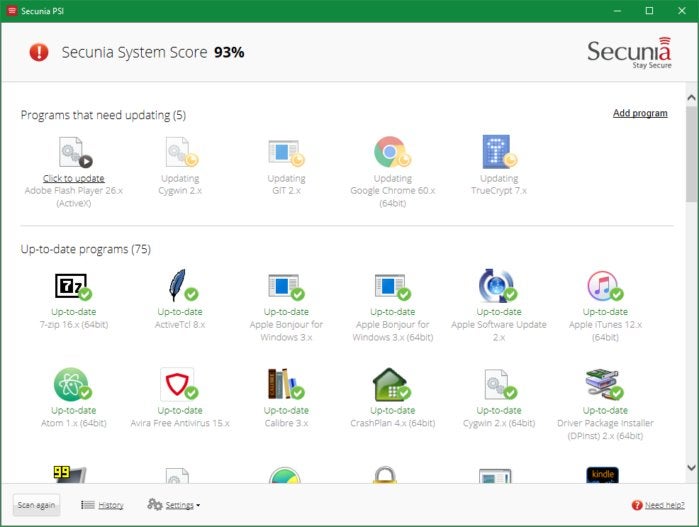The width and height of the screenshot is (699, 527).
Task: Open the Atom 1.x program icon
Action: click(x=73, y=384)
